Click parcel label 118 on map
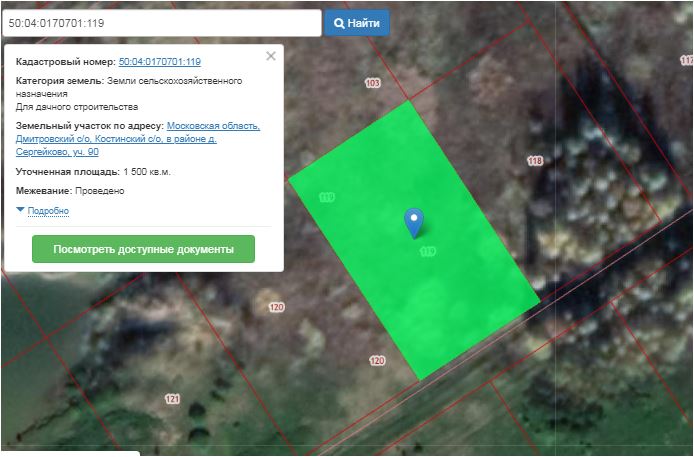694x457 pixels. [535, 161]
